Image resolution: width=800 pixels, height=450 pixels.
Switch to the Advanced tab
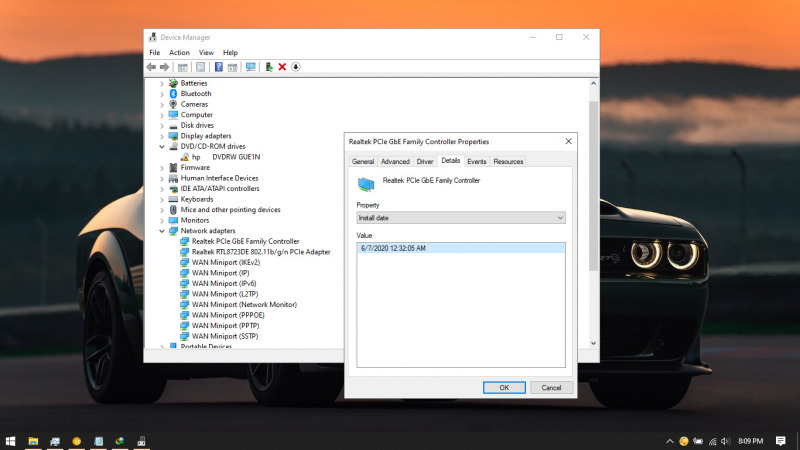pos(395,161)
